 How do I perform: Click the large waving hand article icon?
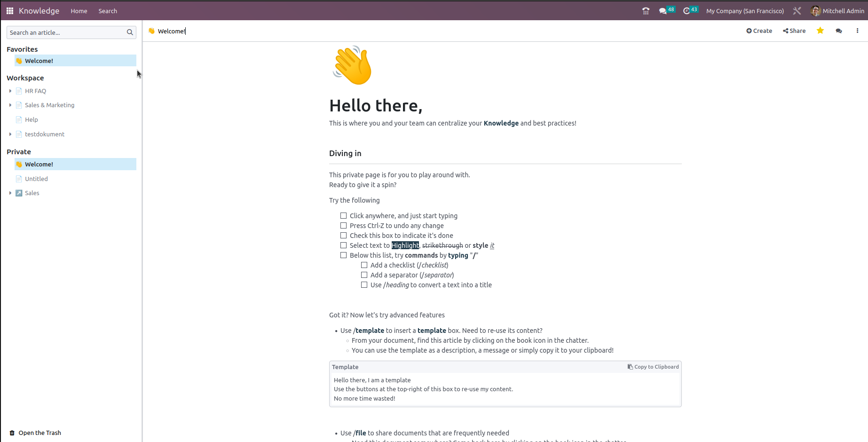tap(352, 65)
